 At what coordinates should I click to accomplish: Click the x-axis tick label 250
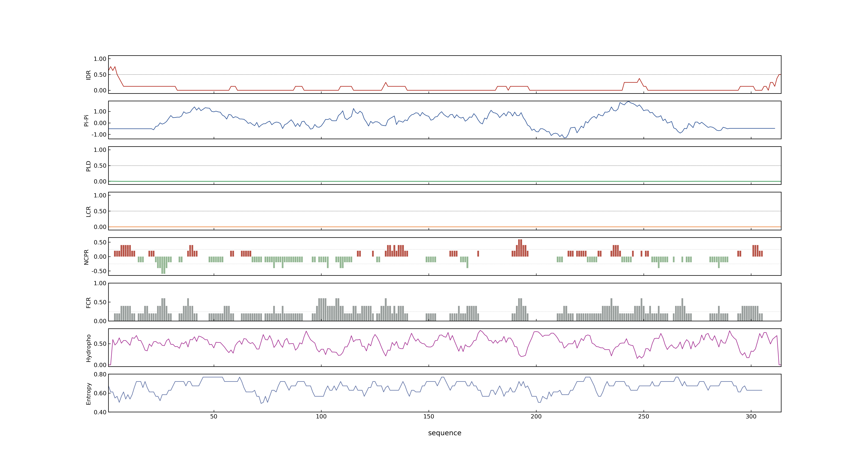click(x=644, y=416)
